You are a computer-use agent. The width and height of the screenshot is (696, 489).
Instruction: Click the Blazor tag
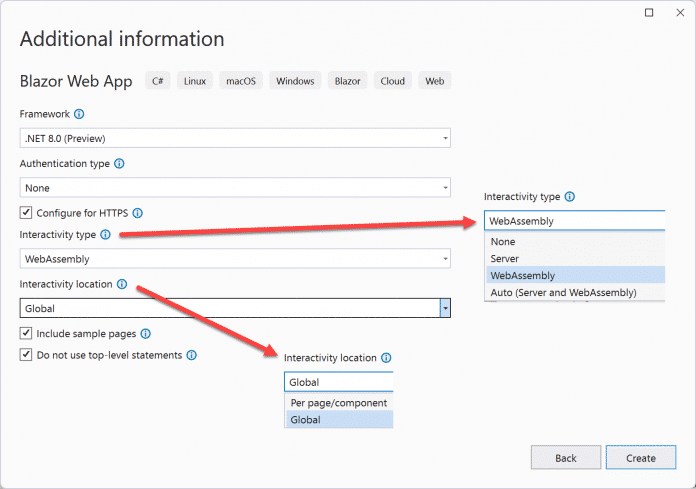(347, 81)
